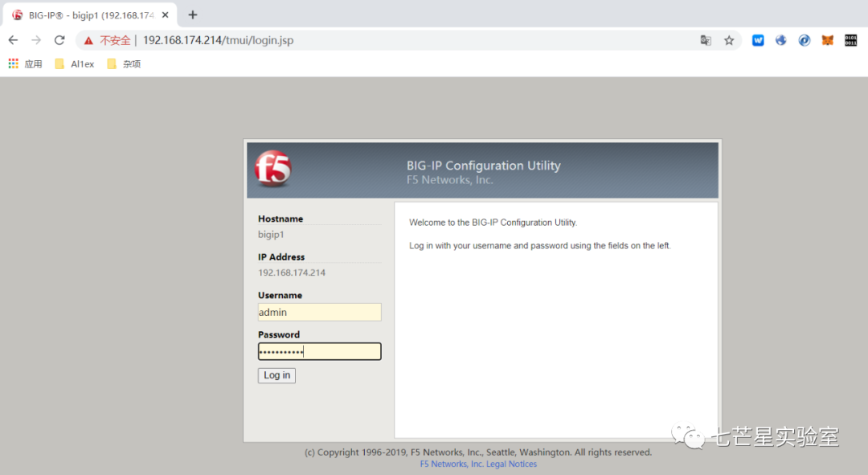Click the F5 red ball logo
The image size is (868, 475).
(273, 168)
